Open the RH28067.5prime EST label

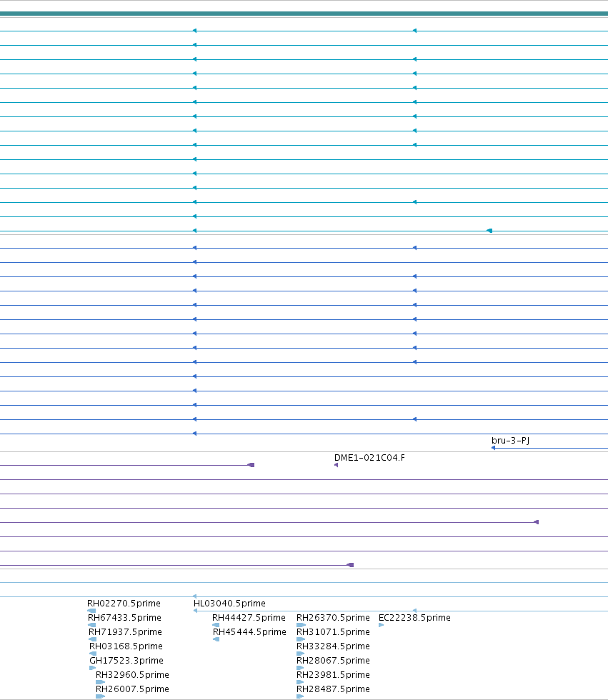coord(333,660)
